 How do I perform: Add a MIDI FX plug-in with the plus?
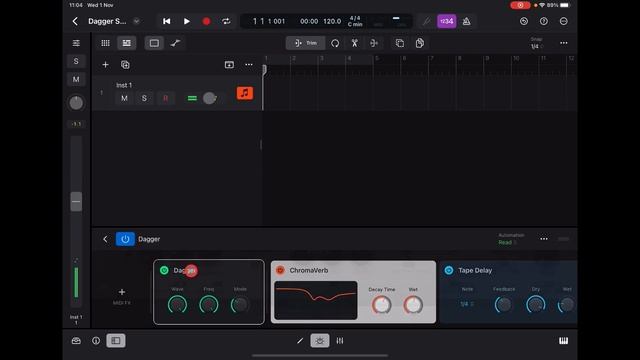[x=122, y=292]
